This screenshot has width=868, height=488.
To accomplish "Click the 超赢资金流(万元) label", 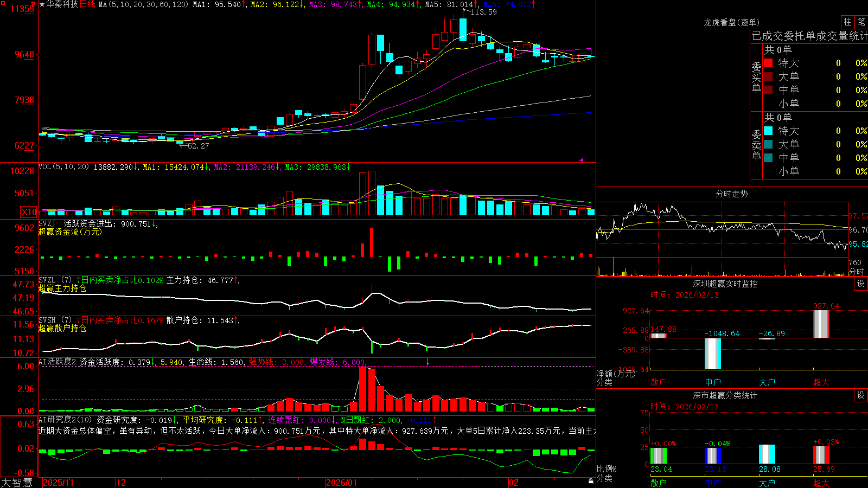I will coord(70,232).
